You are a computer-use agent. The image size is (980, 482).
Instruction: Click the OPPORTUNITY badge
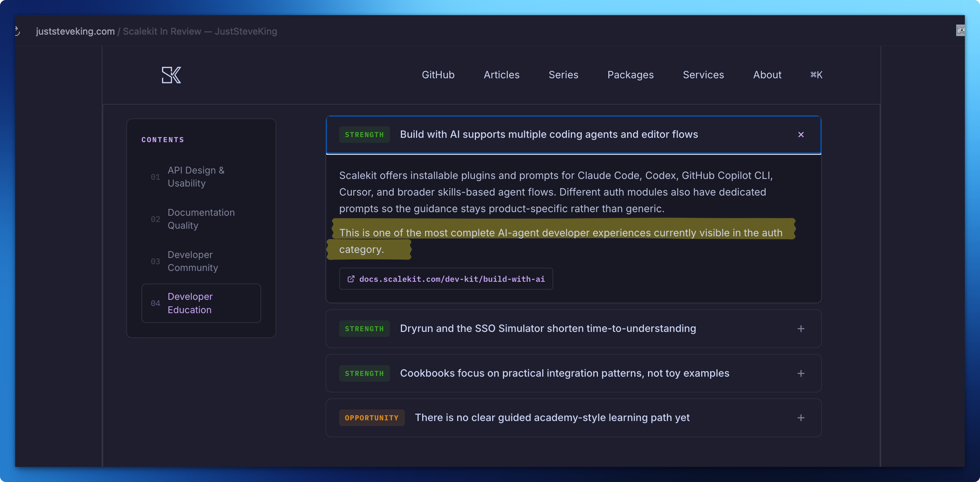click(x=372, y=418)
